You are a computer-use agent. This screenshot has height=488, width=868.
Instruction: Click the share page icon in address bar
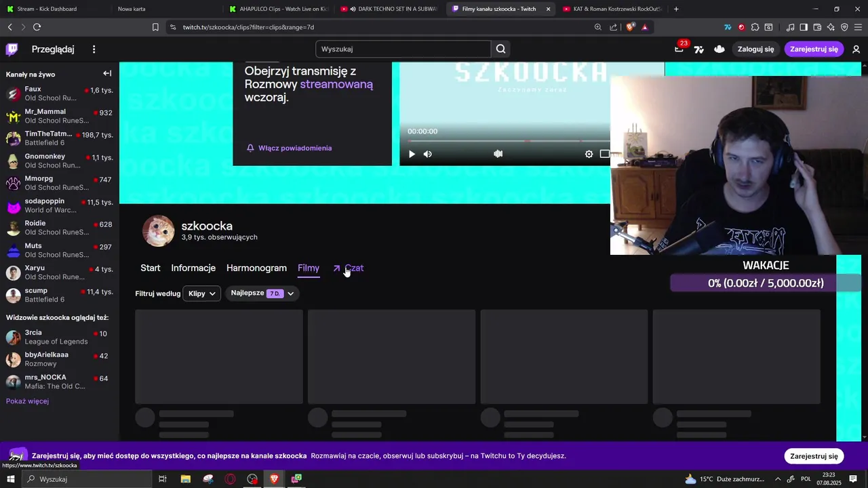click(614, 27)
